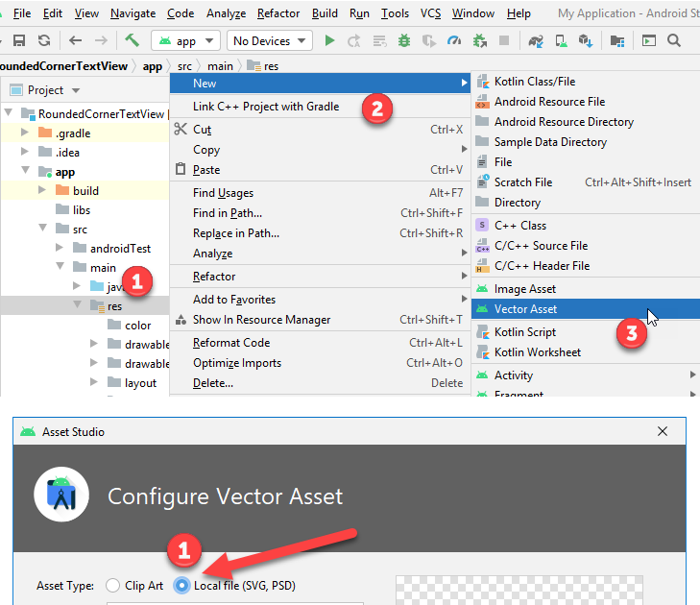Click the Make Project hammer icon

click(x=133, y=40)
